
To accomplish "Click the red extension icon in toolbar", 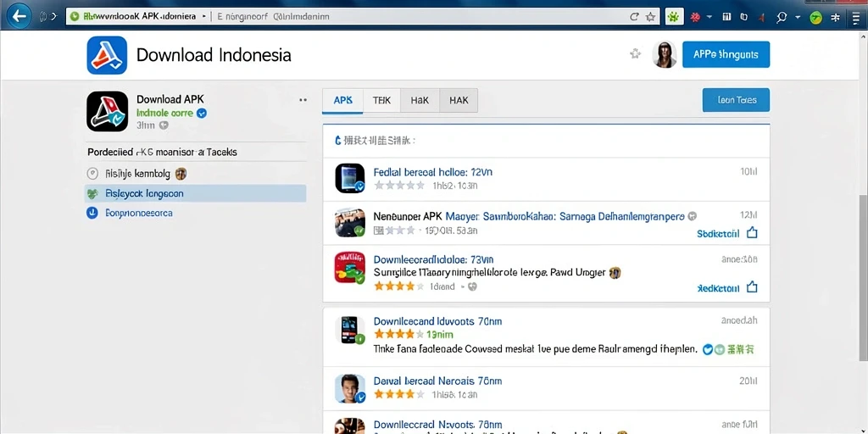I will [x=695, y=17].
